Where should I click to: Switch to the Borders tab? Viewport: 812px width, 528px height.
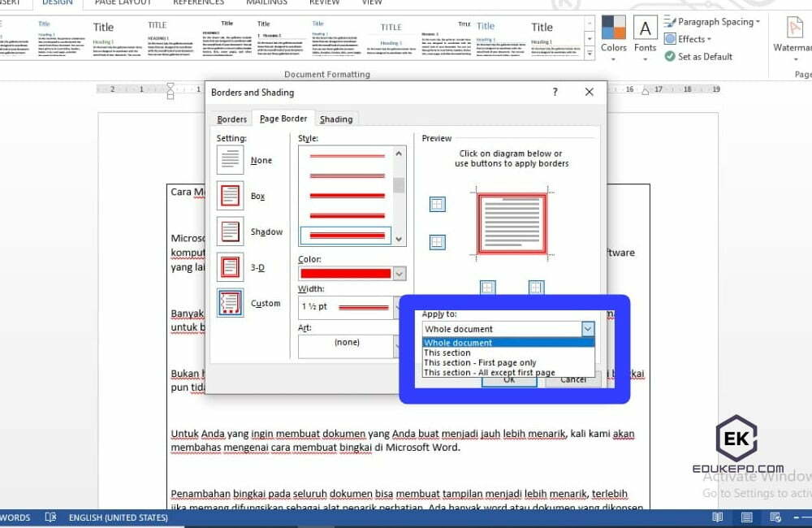[231, 119]
